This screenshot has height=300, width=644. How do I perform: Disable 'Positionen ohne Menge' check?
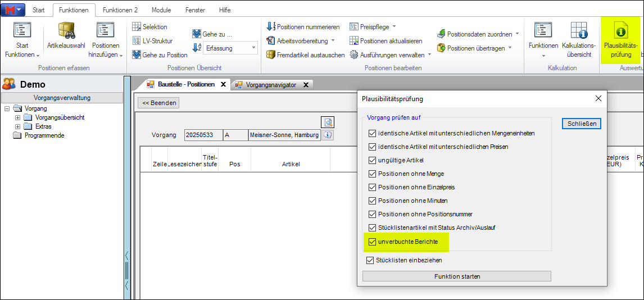(x=372, y=174)
